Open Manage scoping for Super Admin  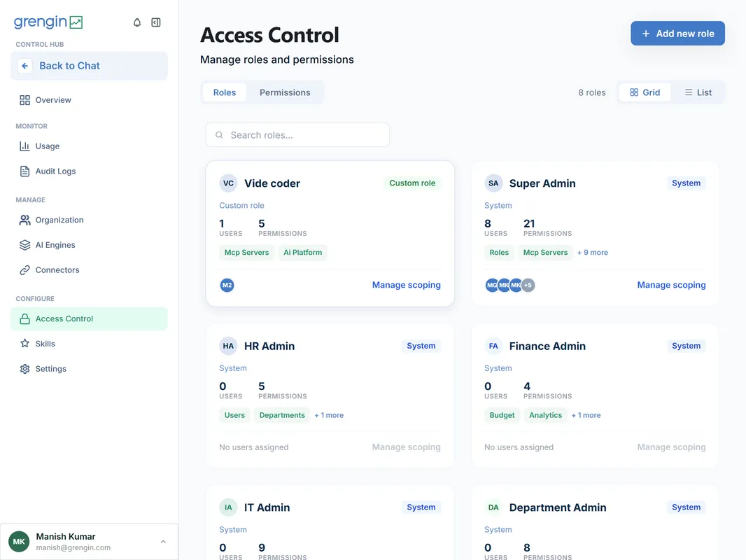[x=671, y=285]
